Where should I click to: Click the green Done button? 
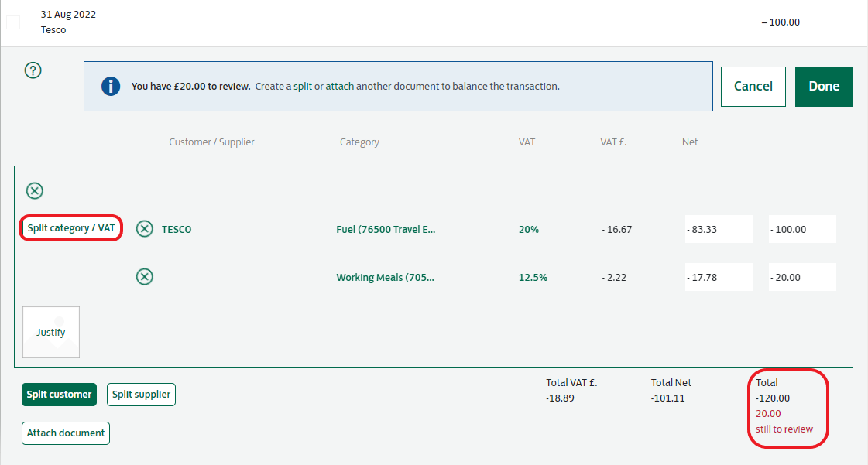point(824,86)
